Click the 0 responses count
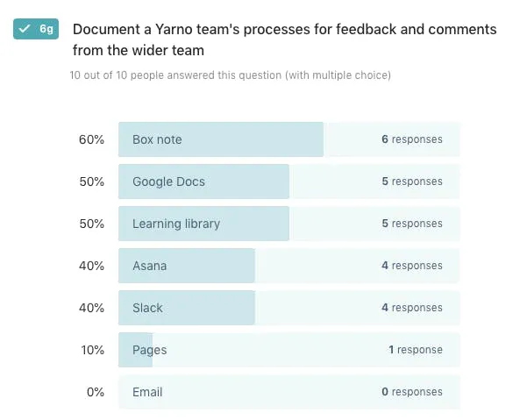527x420 pixels. point(412,392)
